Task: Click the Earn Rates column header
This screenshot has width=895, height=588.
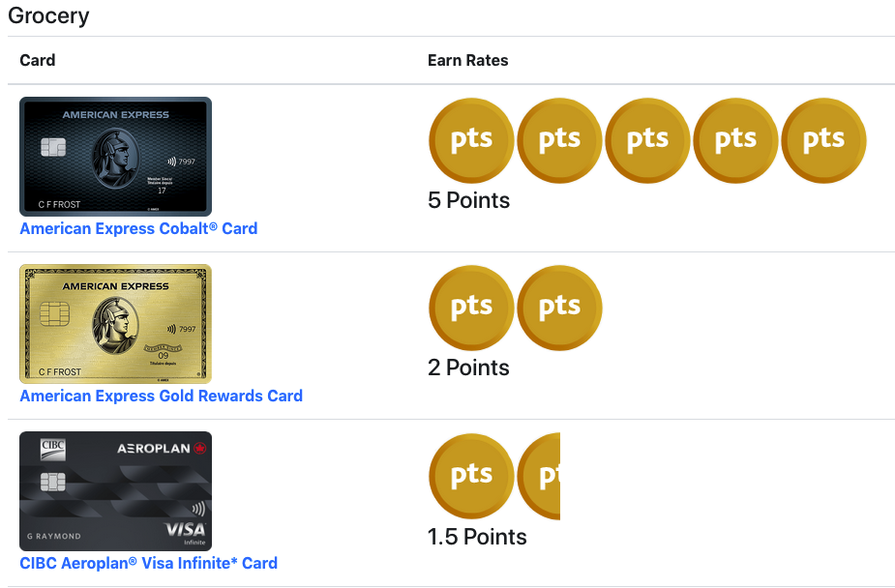Action: pyautogui.click(x=468, y=61)
